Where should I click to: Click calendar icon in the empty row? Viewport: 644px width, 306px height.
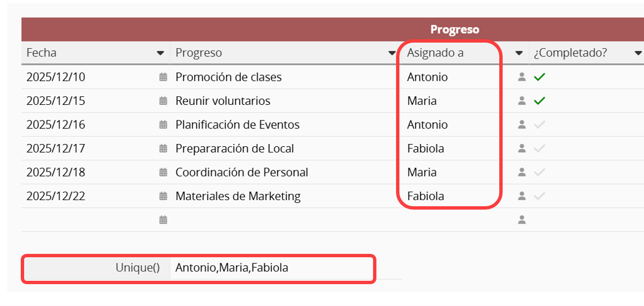coord(163,220)
